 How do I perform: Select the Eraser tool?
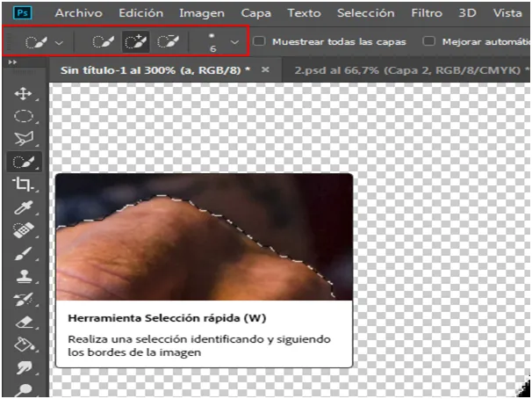tap(23, 323)
